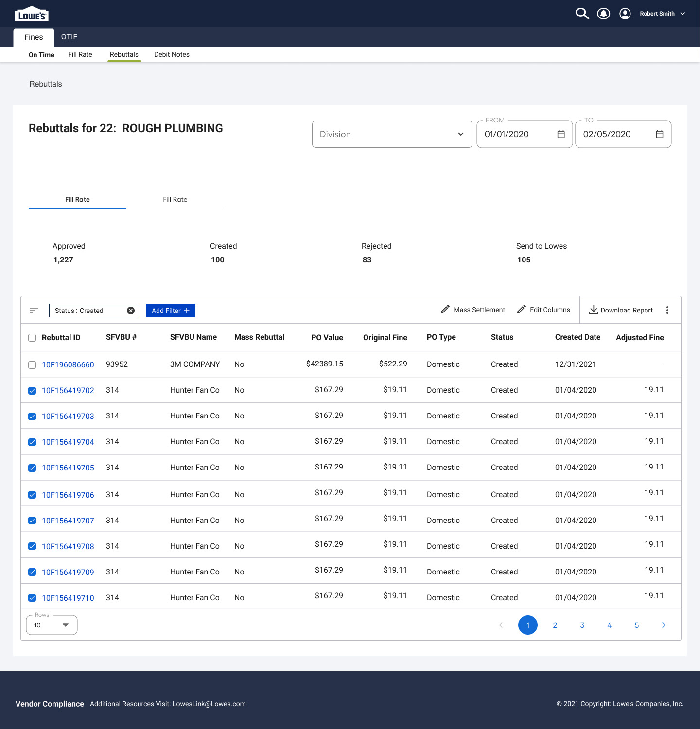Click the 3M COMPANY cell
Viewport: 700px width, 729px height.
[195, 364]
